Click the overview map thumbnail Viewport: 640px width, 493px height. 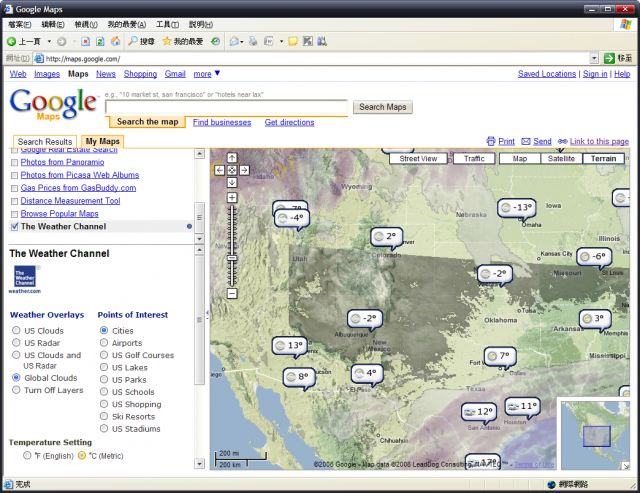pos(595,435)
